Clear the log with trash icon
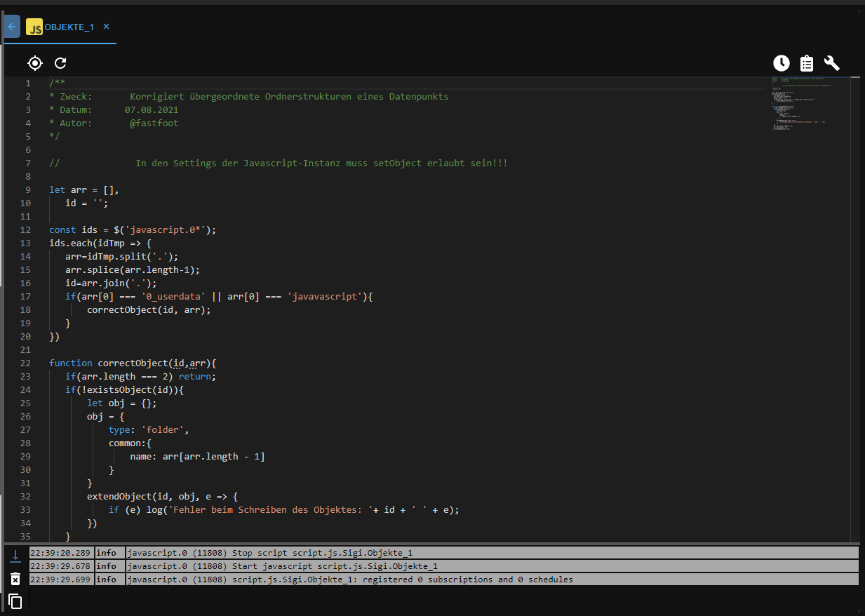The width and height of the screenshot is (865, 616). 15,579
